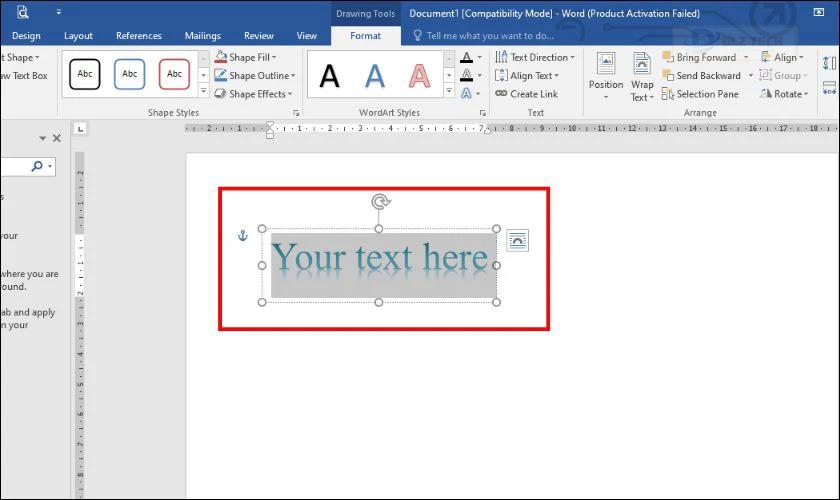
Task: Click the bottom-right sizing handle of WordArt
Action: coord(497,302)
